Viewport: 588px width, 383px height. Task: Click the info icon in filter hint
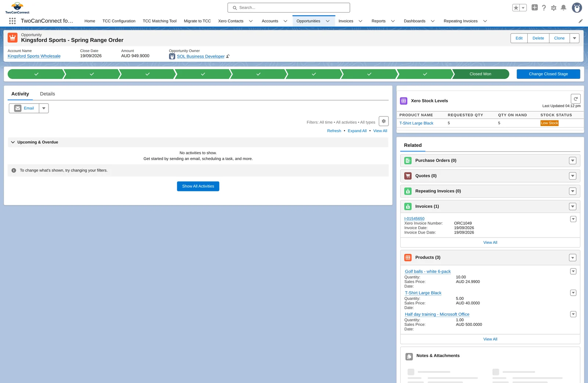point(14,170)
